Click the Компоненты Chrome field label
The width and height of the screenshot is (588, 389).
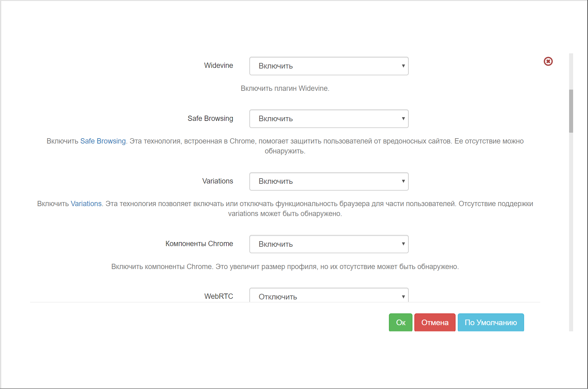click(199, 244)
